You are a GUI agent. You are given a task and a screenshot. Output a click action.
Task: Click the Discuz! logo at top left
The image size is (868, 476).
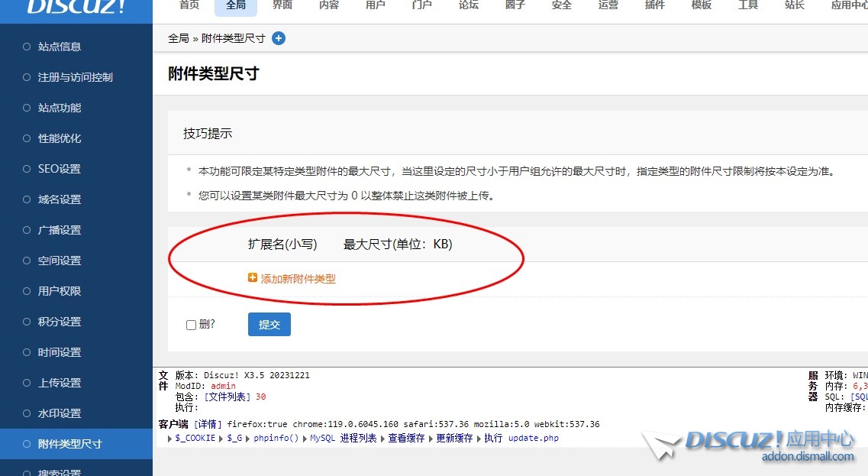[x=76, y=7]
